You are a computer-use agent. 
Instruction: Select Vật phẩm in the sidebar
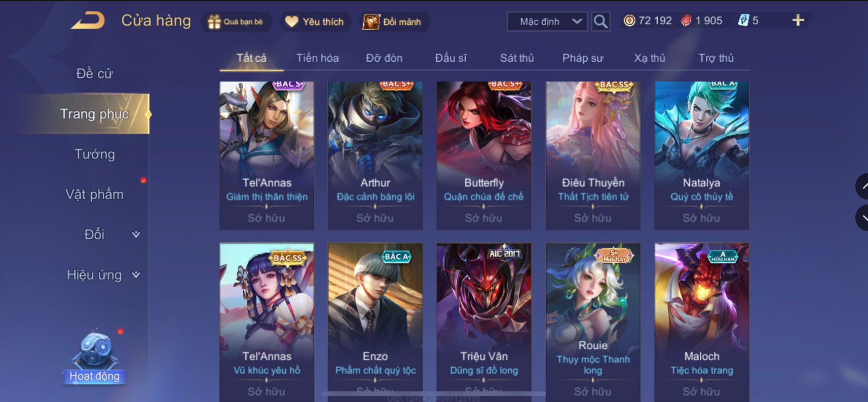[95, 194]
